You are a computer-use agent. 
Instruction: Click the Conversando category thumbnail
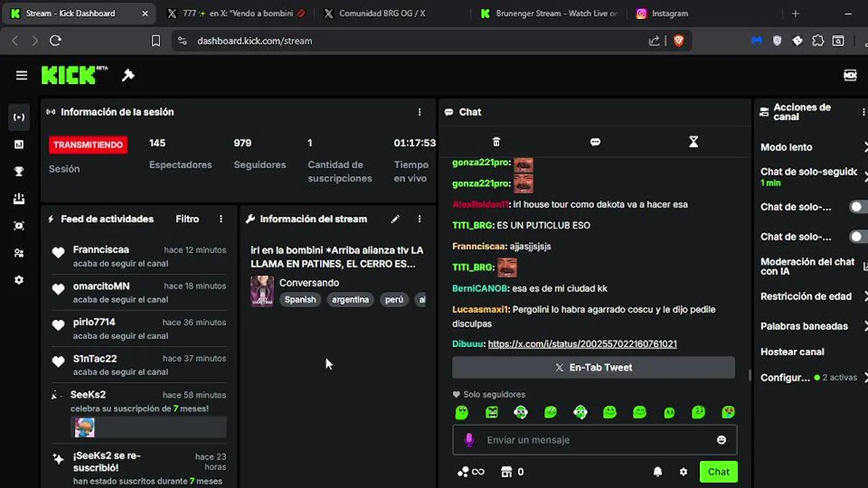point(262,291)
